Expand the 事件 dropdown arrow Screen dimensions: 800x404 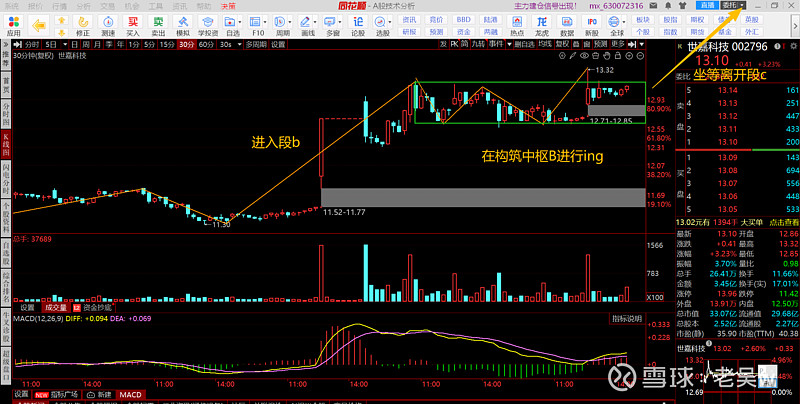pos(509,44)
